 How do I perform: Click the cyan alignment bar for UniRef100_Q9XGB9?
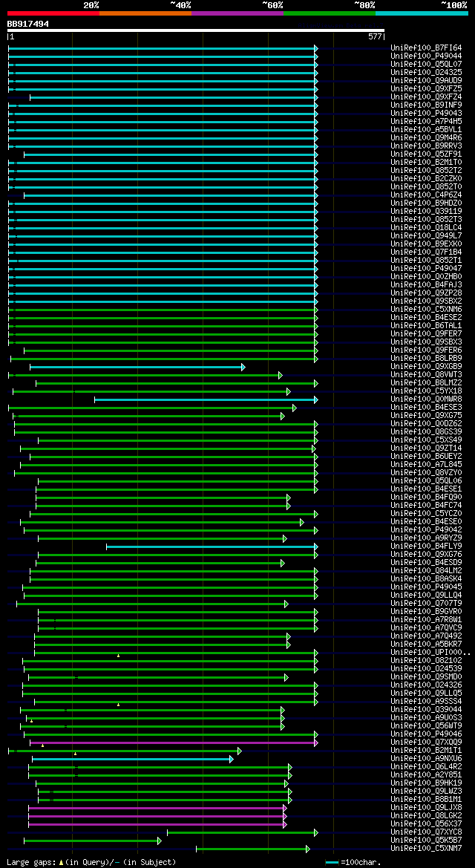point(137,367)
